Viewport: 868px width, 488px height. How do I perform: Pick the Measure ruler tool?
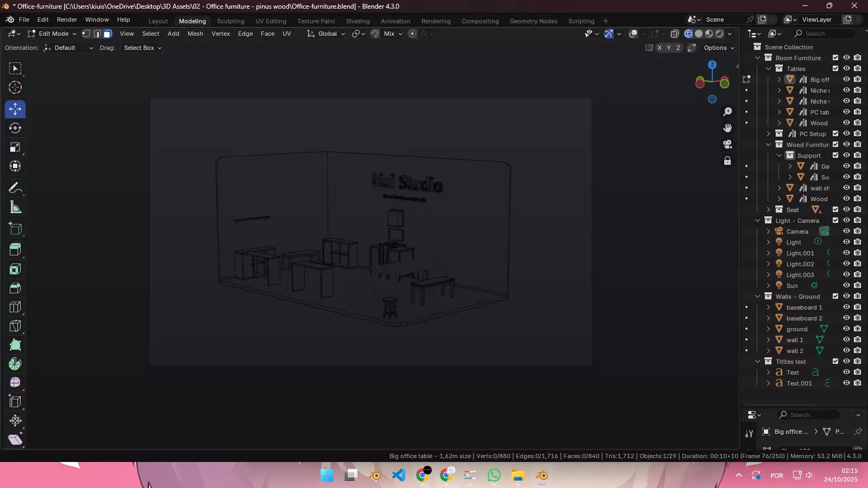click(x=15, y=207)
